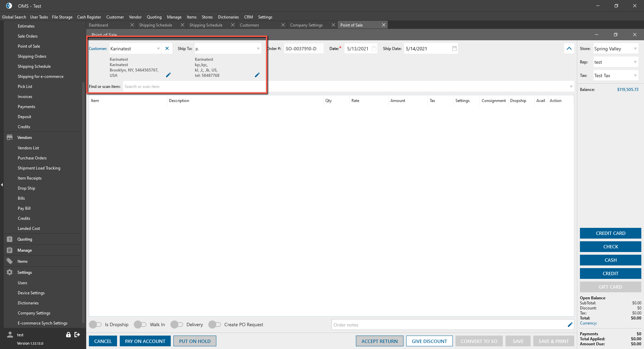Expand the Find or scan item dropdown arrow
This screenshot has height=349, width=644.
point(571,87)
